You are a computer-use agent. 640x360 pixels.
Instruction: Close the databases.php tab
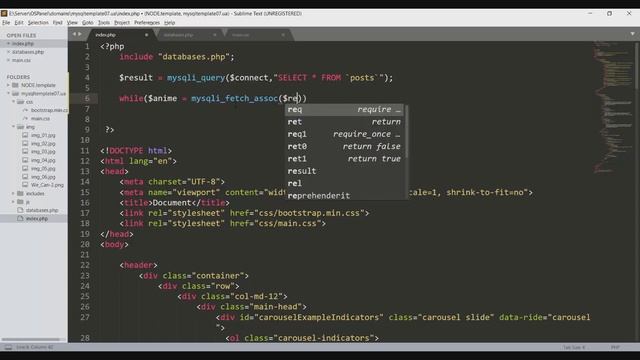click(215, 35)
